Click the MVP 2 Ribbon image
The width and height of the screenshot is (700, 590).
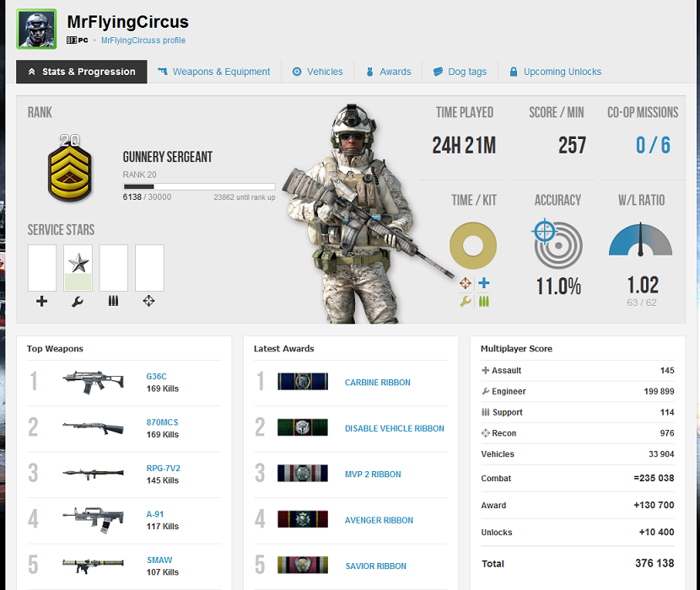pyautogui.click(x=303, y=474)
